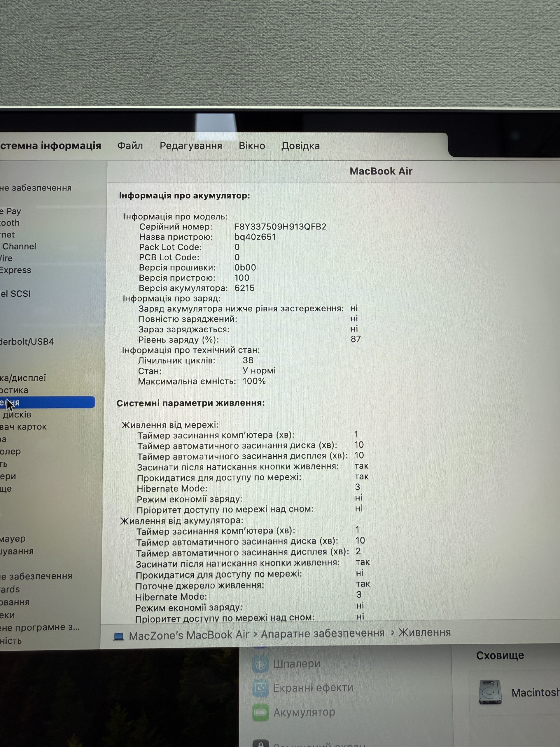Viewport: 560px width, 747px height.
Task: Click the PCB Lot Code row
Action: [189, 257]
